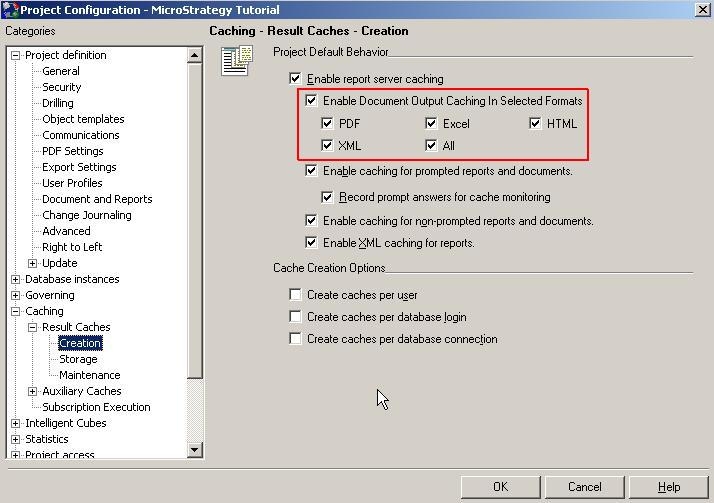Expand the Intelligent Cubes node
714x503 pixels.
[x=15, y=423]
